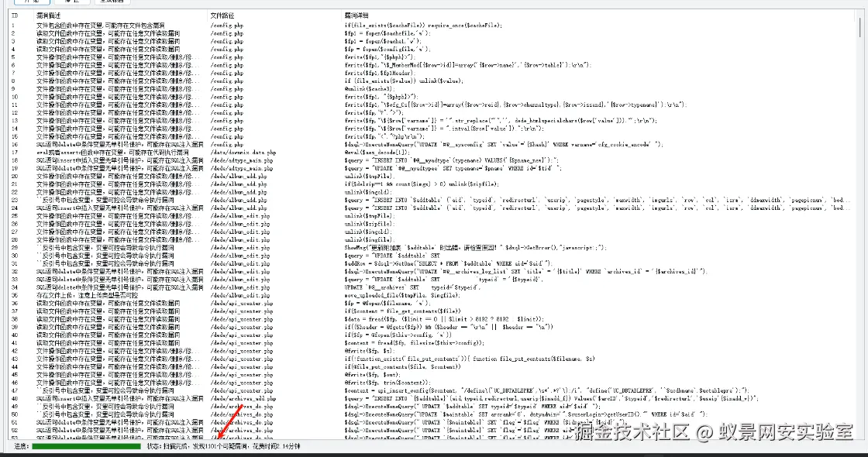Select row 13 fwrite str_replace detail cell
This screenshot has height=457, width=868.
(501, 121)
